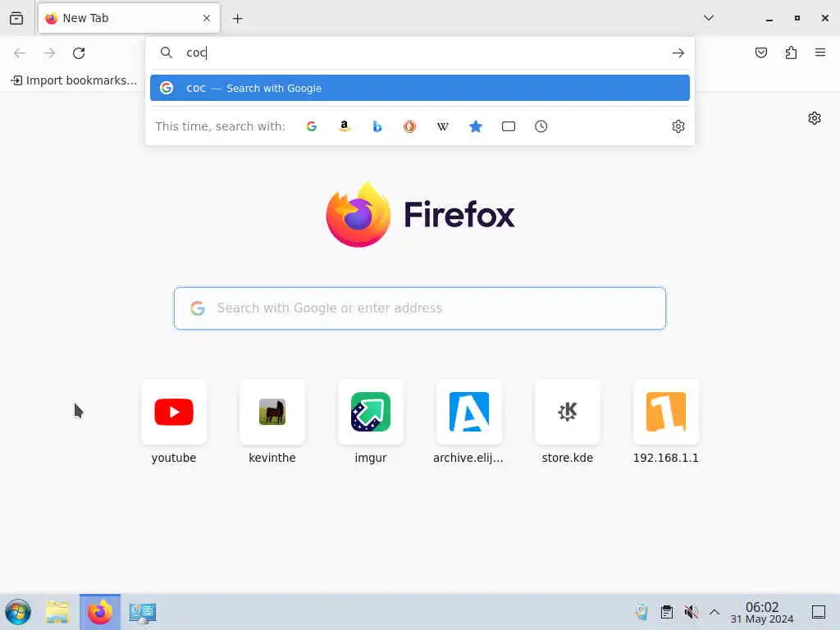Open Save to Pocket button

[x=761, y=52]
